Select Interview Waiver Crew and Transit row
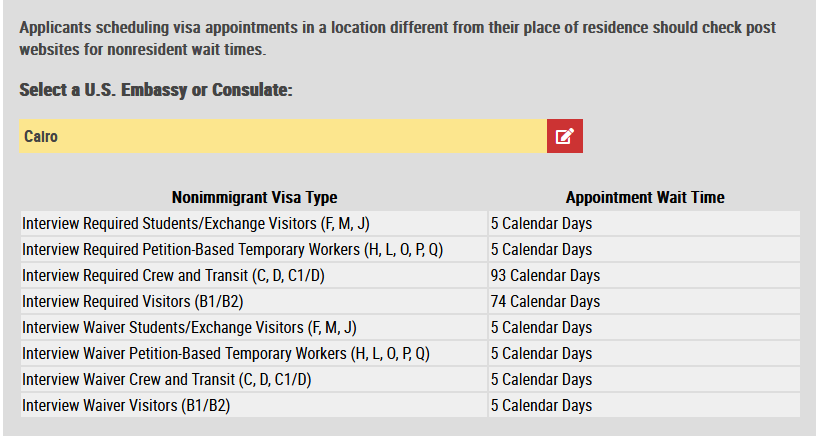The image size is (816, 436). 410,379
